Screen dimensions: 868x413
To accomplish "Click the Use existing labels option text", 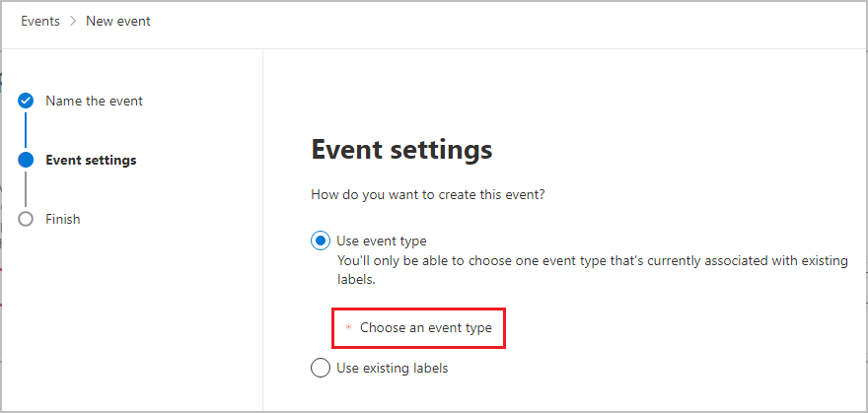I will tap(393, 369).
